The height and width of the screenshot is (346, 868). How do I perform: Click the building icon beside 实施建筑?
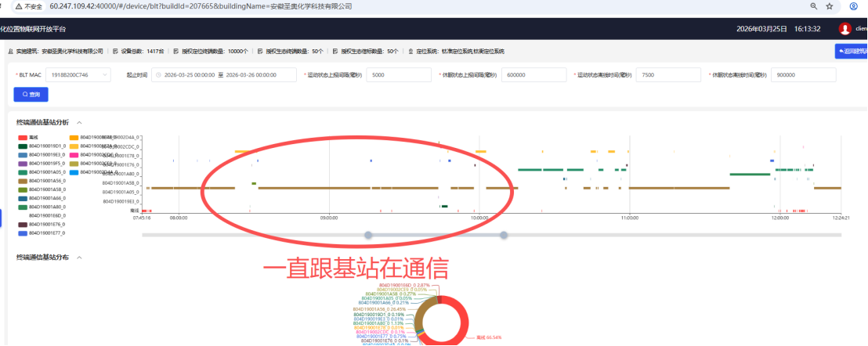point(11,52)
